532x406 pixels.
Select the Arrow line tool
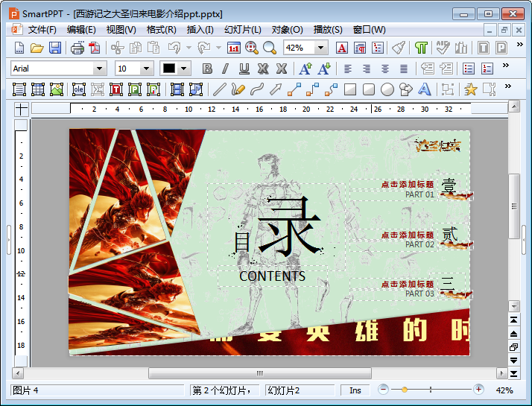(276, 89)
